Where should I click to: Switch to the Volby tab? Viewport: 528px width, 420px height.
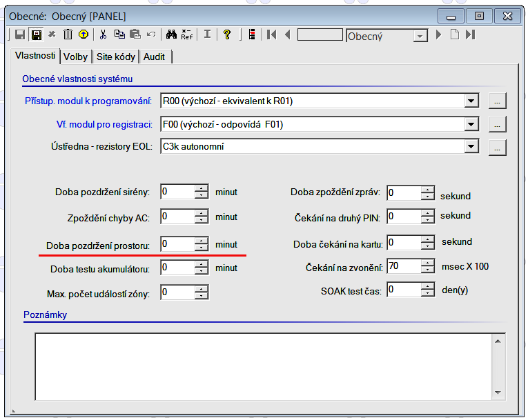point(75,57)
